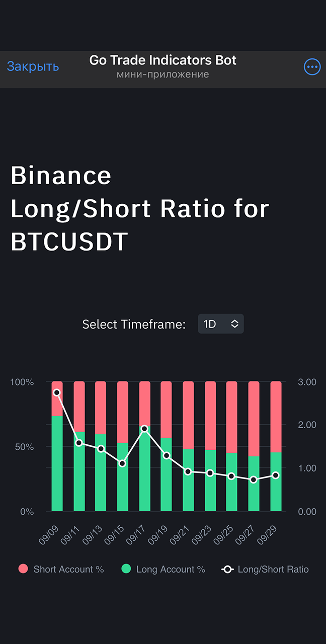Select the ratio point above 09/29

pyautogui.click(x=276, y=475)
